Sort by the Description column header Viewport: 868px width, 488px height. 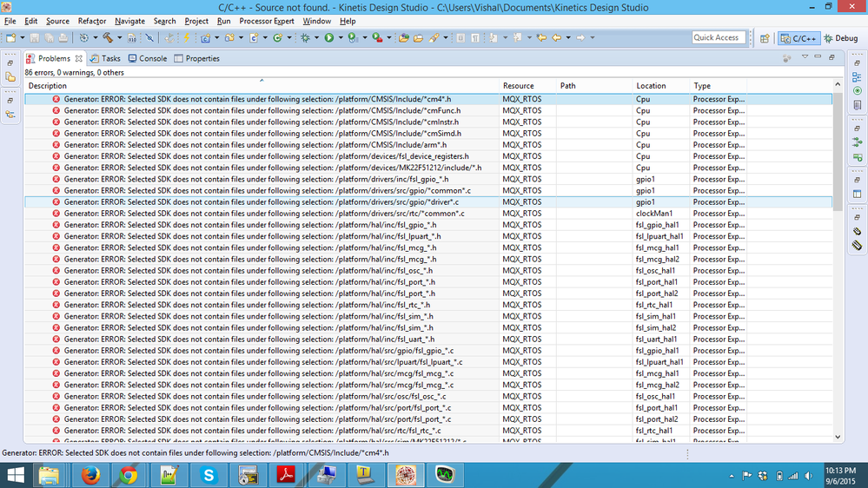point(262,86)
